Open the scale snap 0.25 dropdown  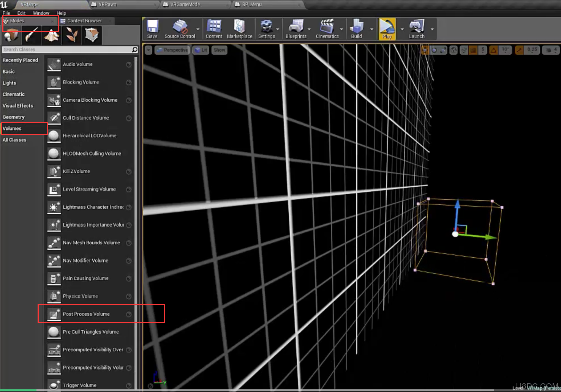tap(532, 50)
